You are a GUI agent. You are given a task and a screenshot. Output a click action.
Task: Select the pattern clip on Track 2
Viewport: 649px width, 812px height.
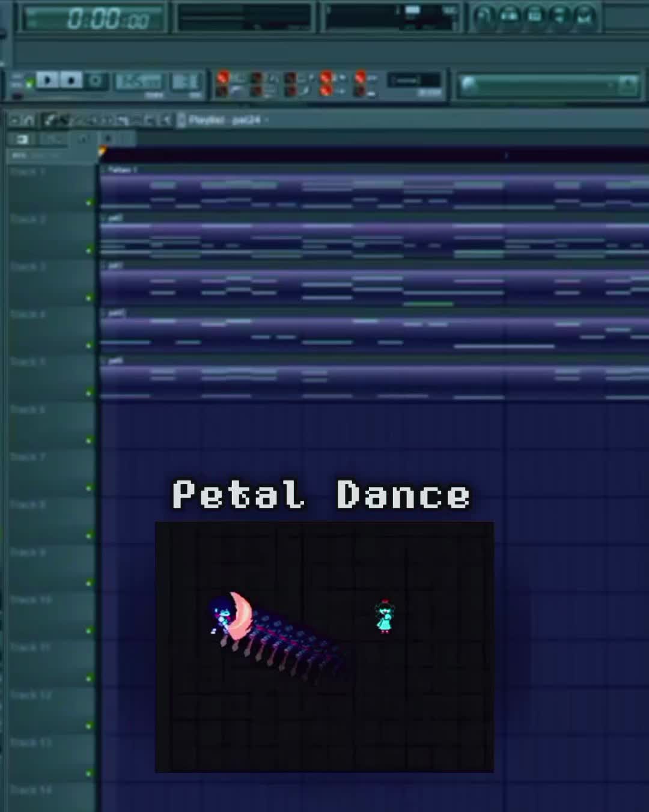(x=374, y=235)
